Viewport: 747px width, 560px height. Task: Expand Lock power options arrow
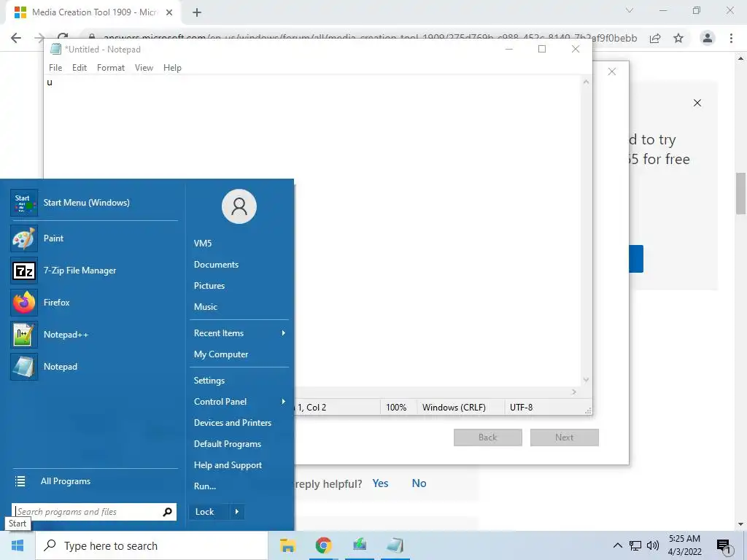[237, 512]
